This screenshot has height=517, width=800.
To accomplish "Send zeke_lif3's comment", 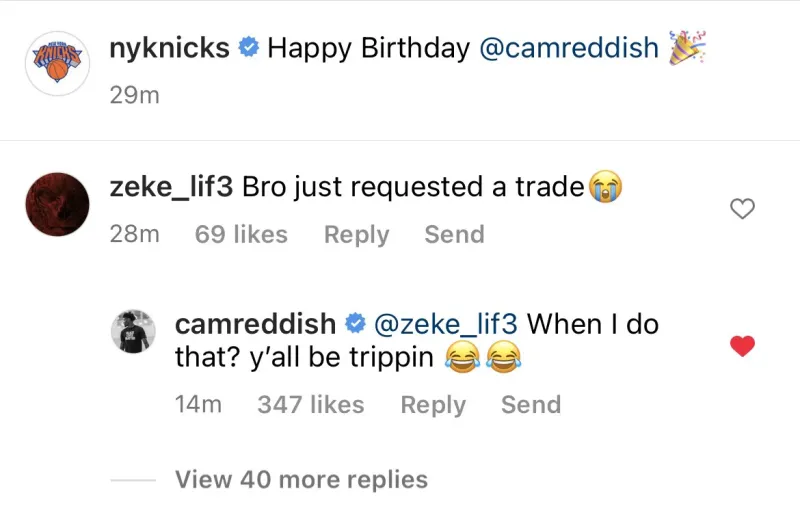I will click(454, 234).
